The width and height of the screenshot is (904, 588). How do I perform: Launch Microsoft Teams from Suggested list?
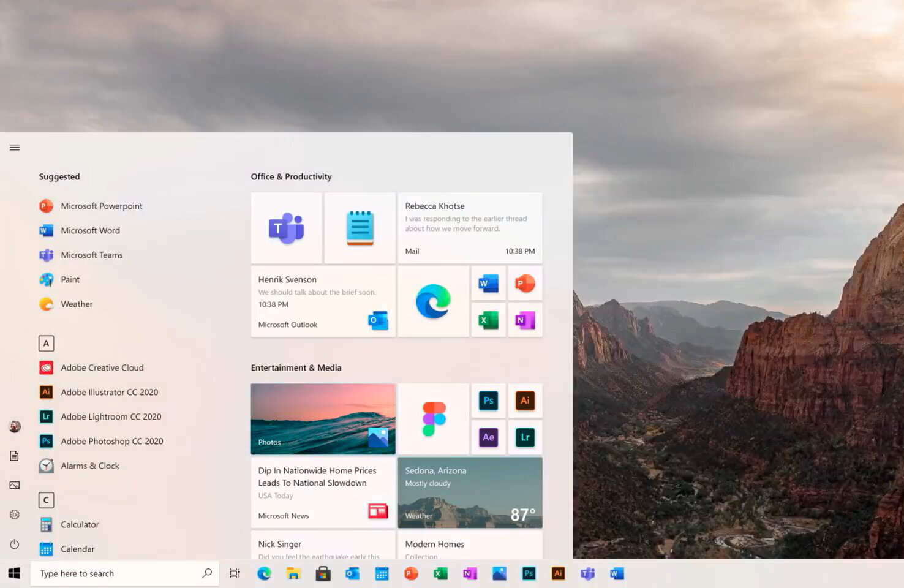81,255
